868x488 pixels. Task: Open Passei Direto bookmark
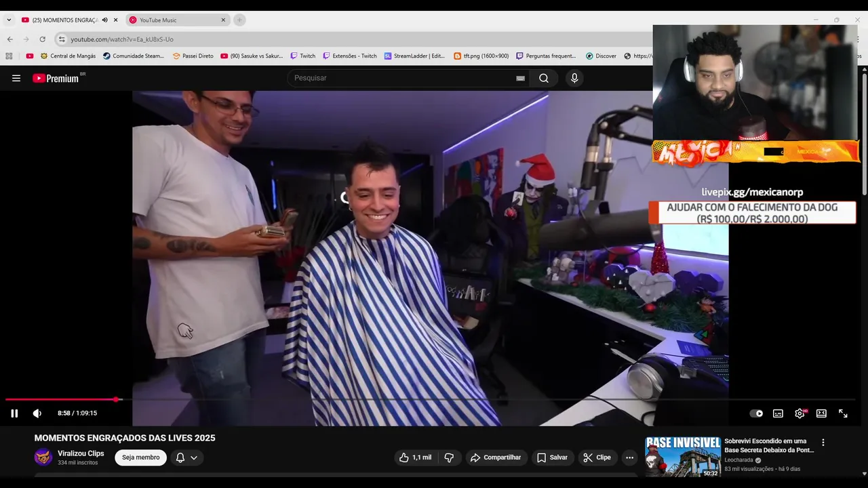point(193,56)
